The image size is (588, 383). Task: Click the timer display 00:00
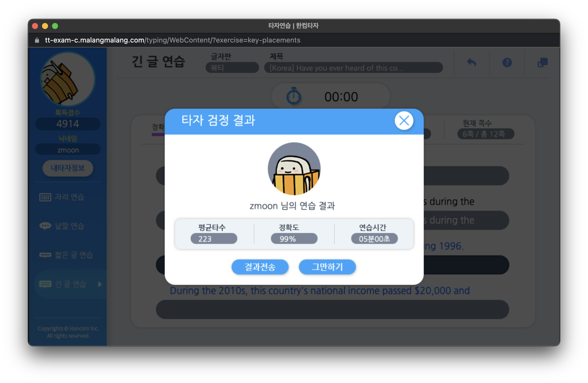tap(341, 97)
